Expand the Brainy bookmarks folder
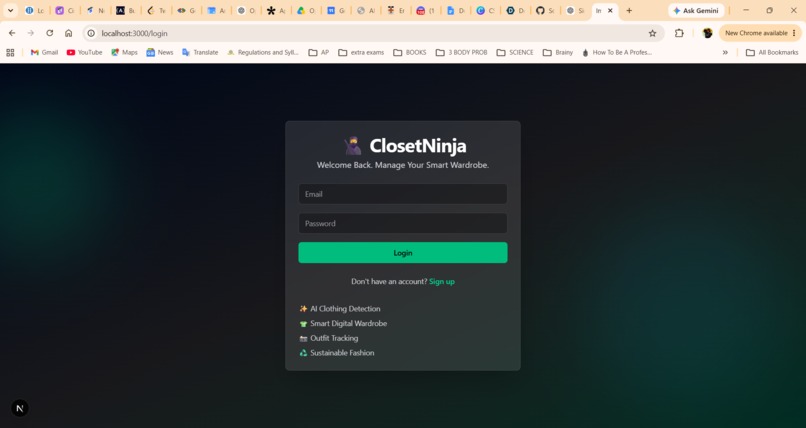The image size is (806, 428). click(x=558, y=52)
